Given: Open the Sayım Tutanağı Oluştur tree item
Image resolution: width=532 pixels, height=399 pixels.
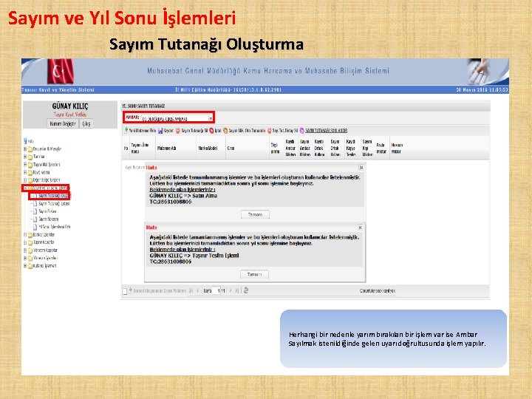Looking at the screenshot, I should (x=53, y=196).
